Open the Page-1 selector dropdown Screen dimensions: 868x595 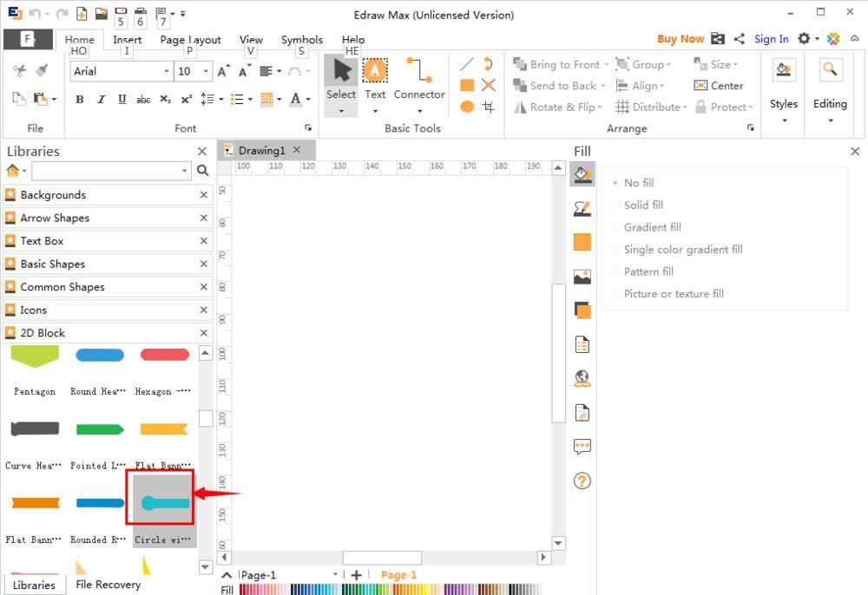point(335,575)
